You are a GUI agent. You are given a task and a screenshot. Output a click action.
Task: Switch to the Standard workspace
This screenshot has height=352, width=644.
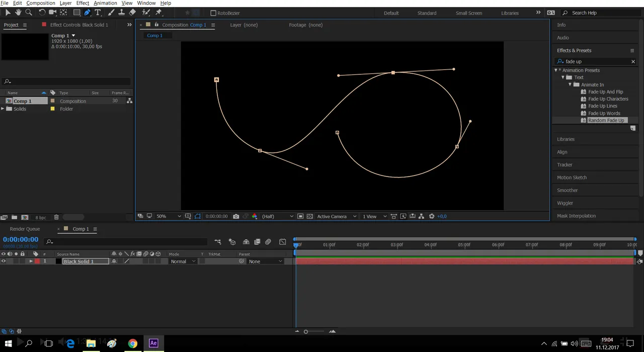tap(427, 13)
